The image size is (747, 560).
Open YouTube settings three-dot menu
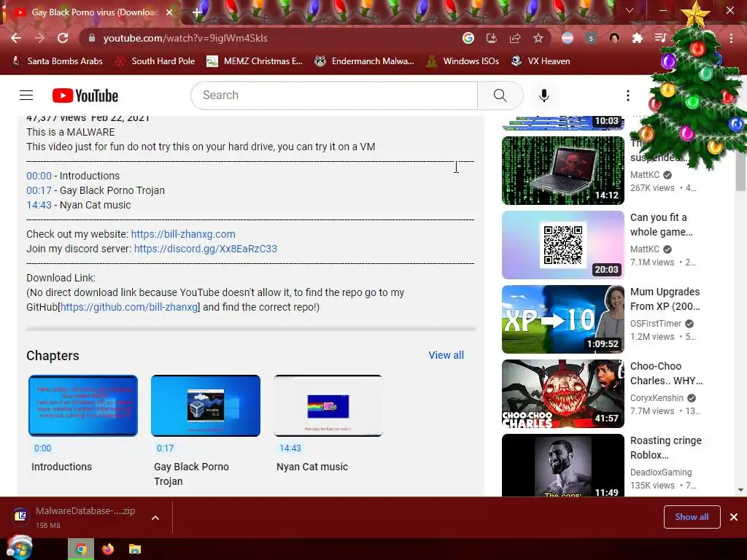(628, 96)
